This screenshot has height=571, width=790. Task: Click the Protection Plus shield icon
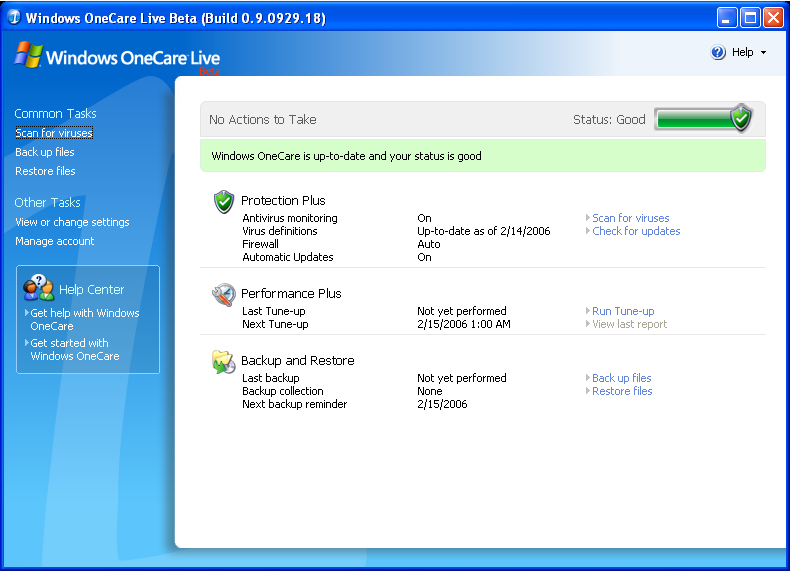click(223, 202)
